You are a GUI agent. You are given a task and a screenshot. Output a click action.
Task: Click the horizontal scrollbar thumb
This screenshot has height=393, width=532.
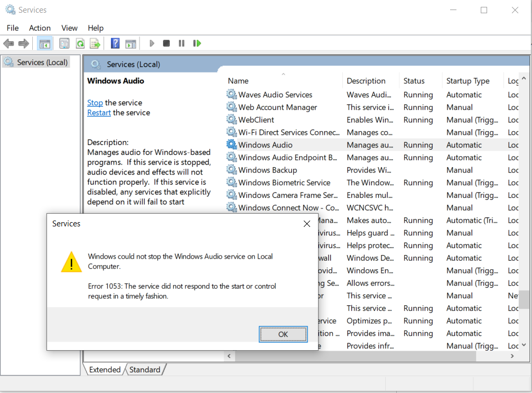(x=356, y=356)
